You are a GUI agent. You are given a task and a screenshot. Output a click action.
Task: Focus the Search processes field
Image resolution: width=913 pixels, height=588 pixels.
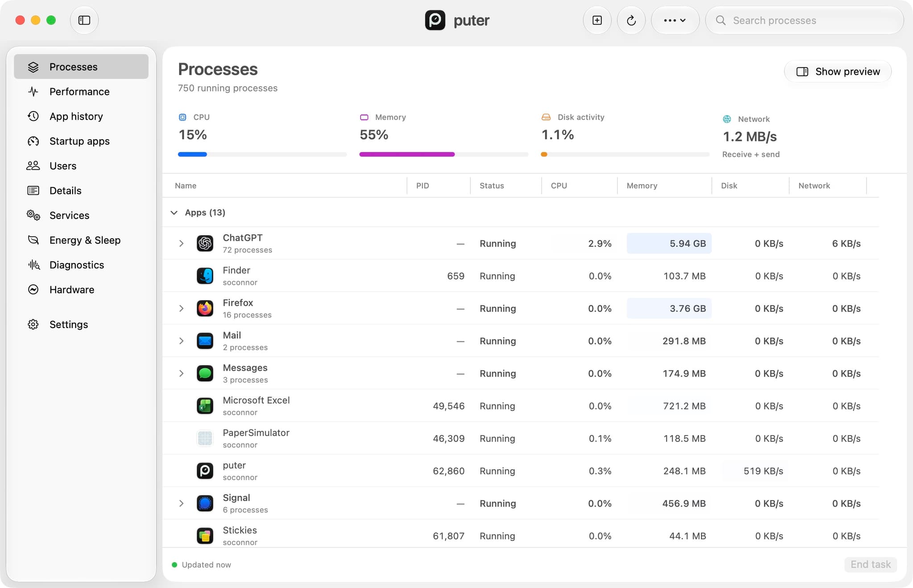click(804, 20)
